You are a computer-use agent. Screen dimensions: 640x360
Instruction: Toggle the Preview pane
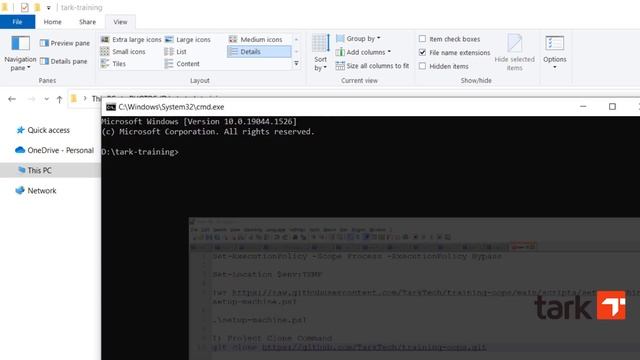65,43
